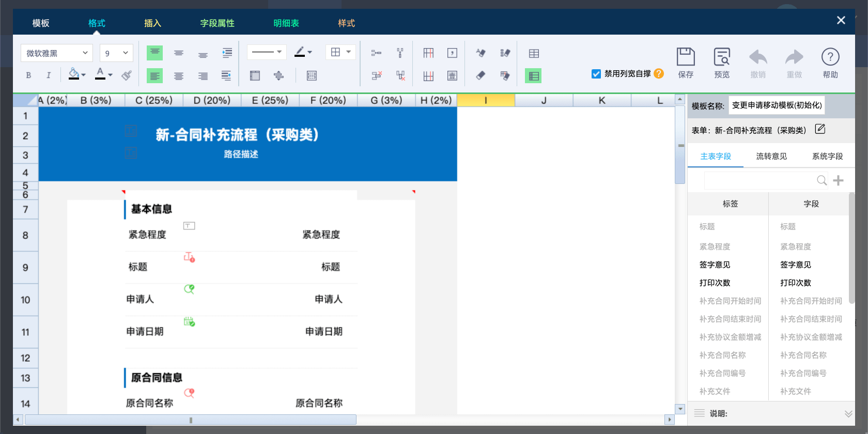Expand the font color dropdown arrow
The height and width of the screenshot is (434, 868).
click(x=110, y=75)
